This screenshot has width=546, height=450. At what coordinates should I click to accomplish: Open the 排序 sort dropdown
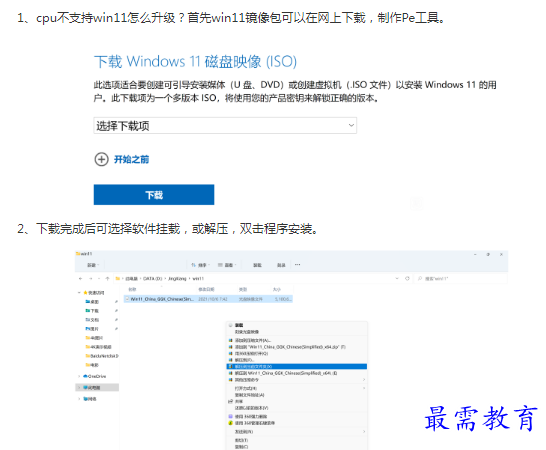click(201, 265)
